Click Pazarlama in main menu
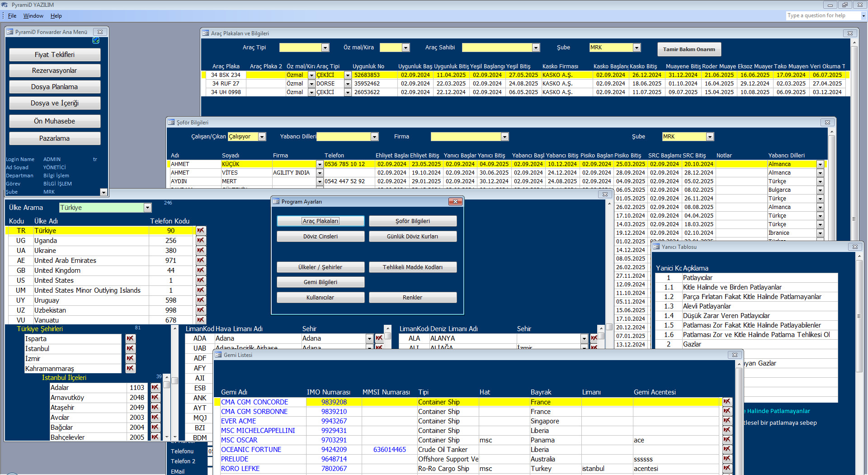 coord(55,138)
